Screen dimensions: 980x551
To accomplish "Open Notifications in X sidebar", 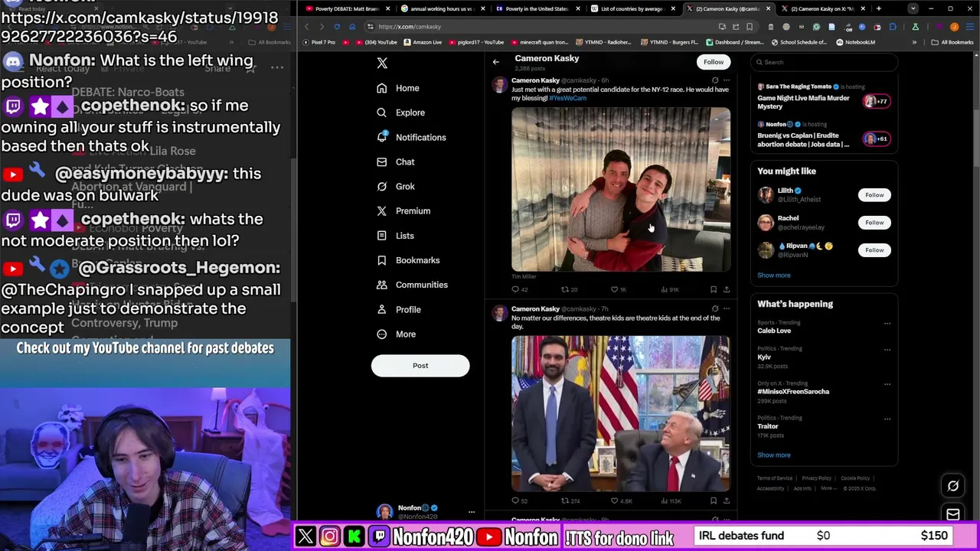I will point(411,137).
